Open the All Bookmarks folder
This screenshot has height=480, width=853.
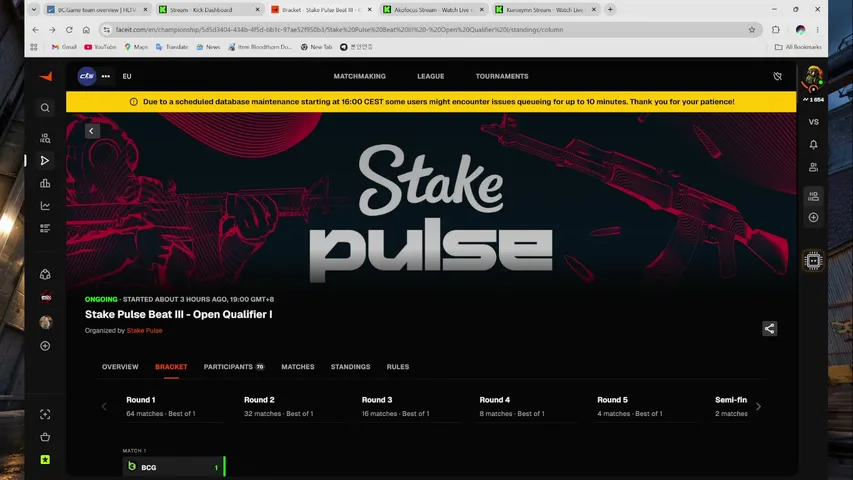[x=798, y=47]
